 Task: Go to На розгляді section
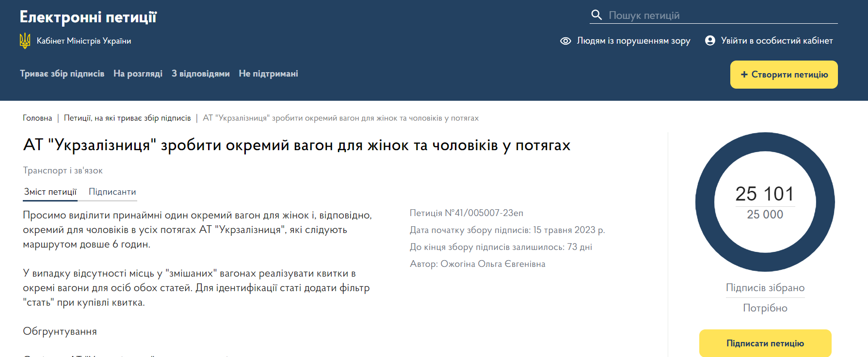pyautogui.click(x=138, y=74)
